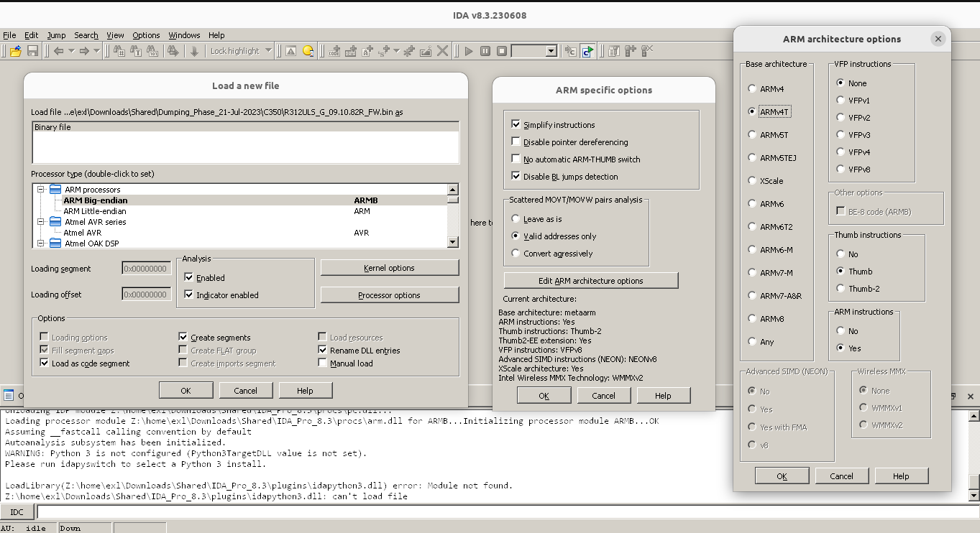Click the debugger Stop icon
980x533 pixels.
click(502, 51)
